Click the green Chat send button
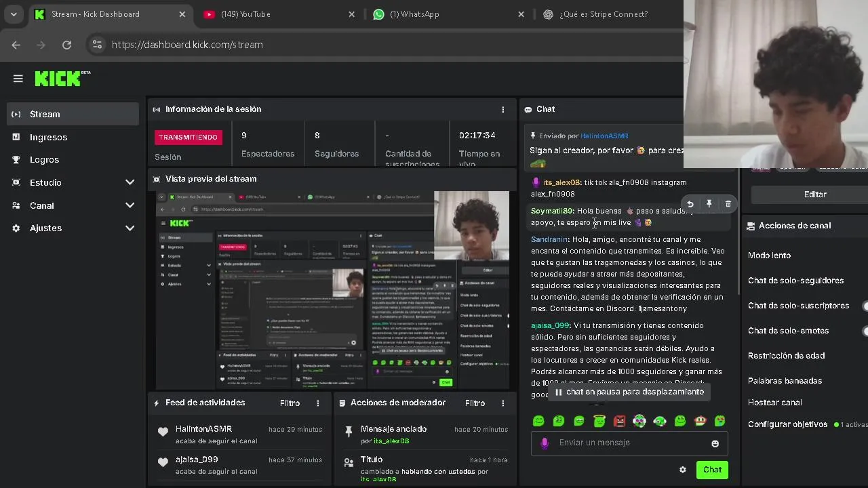 (x=712, y=470)
